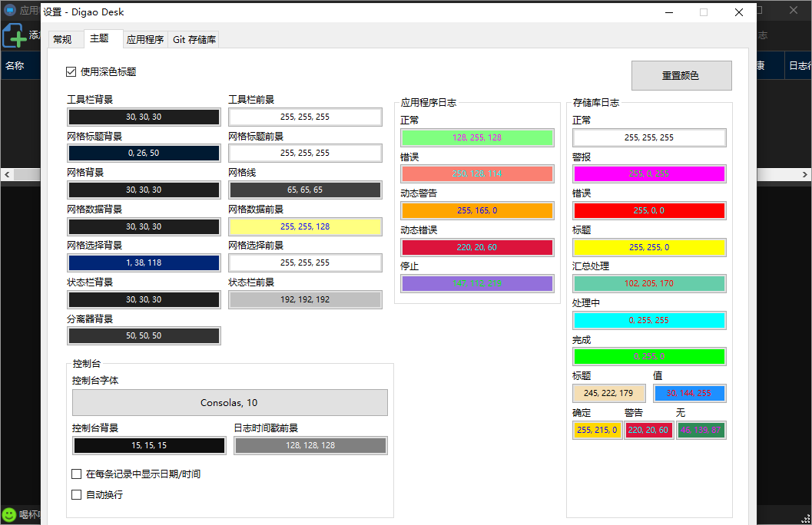Click the 汇总处理 swatch 102, 205, 170
Image resolution: width=812 pixels, height=525 pixels.
(x=649, y=283)
